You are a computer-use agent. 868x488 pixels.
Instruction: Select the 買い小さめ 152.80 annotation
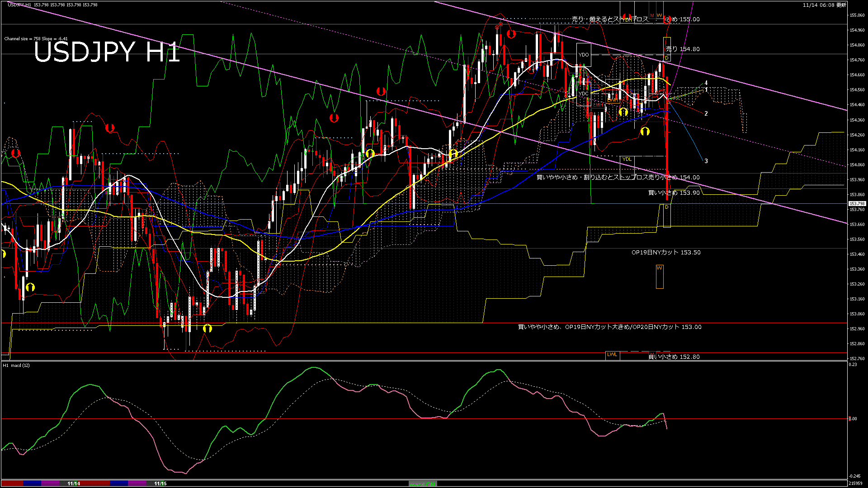click(673, 357)
